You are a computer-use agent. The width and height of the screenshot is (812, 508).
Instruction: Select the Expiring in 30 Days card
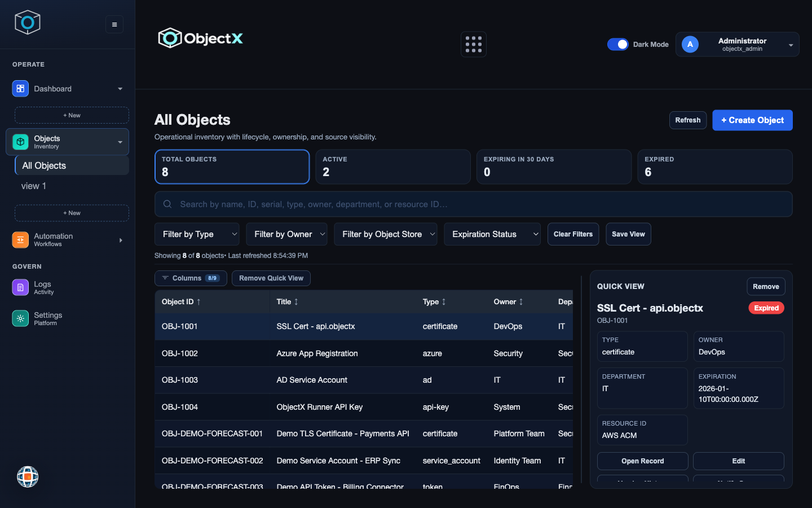pos(554,167)
